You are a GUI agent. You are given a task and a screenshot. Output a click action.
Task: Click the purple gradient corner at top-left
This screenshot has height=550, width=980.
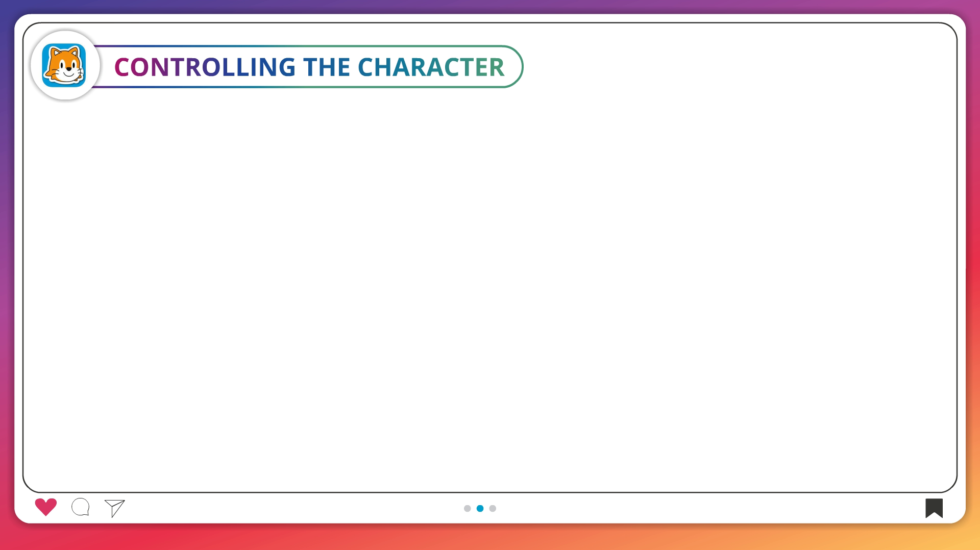coord(6,6)
